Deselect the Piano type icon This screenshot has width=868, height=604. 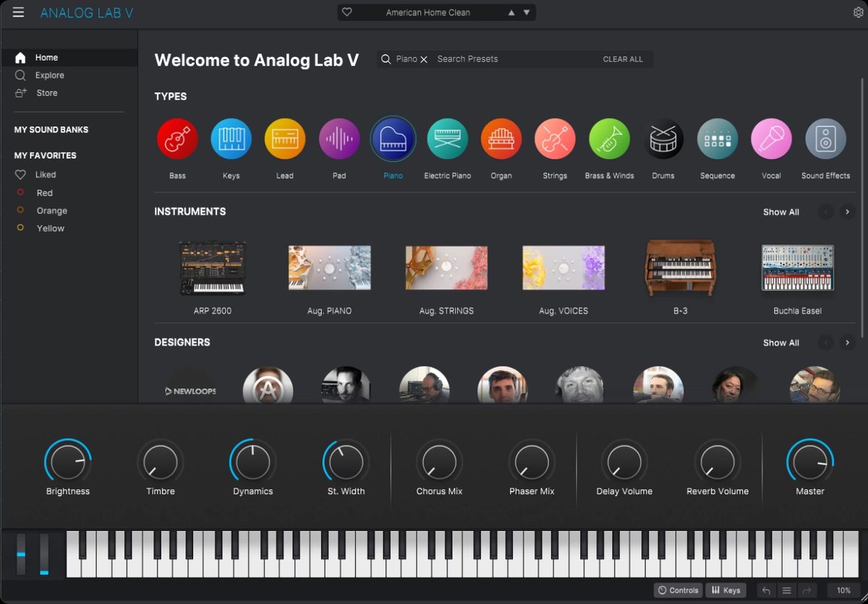(393, 139)
